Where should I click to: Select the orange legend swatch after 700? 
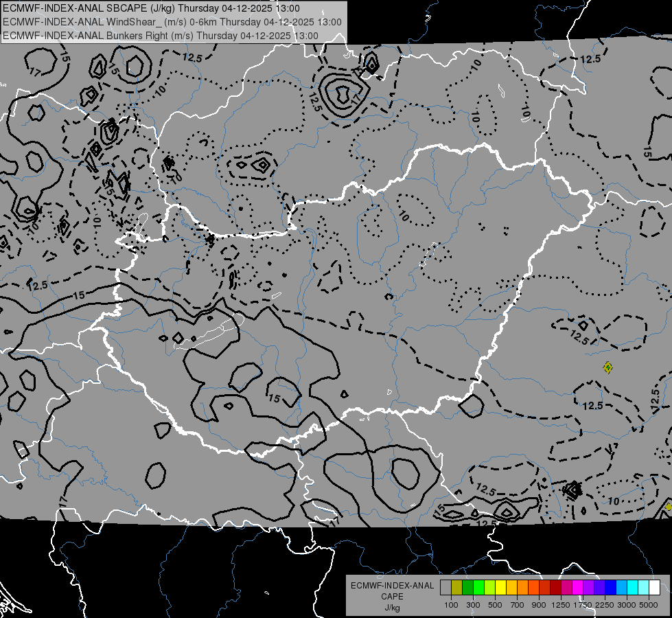click(x=522, y=588)
